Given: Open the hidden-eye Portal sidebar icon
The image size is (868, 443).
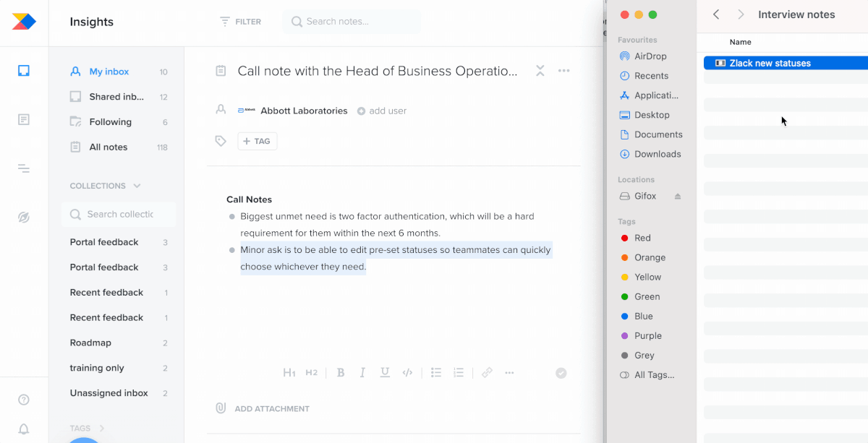Looking at the screenshot, I should [x=24, y=218].
